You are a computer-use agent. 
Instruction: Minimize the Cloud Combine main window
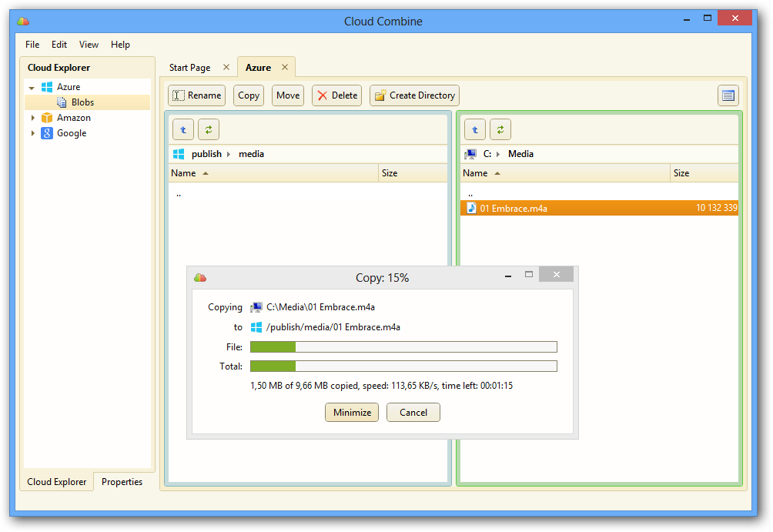pos(686,18)
